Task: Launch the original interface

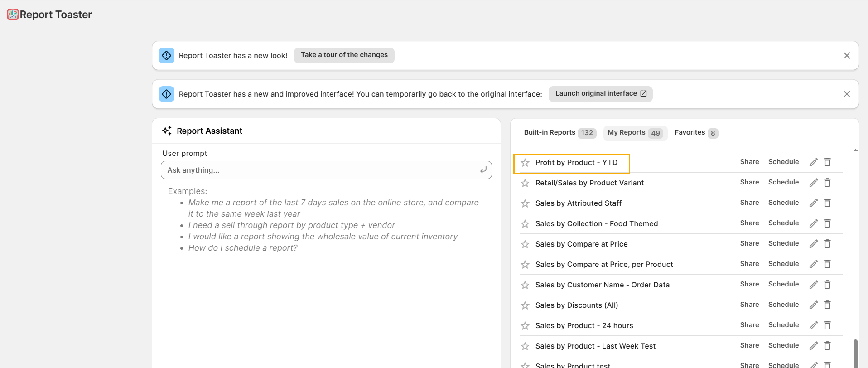Action: (x=600, y=94)
